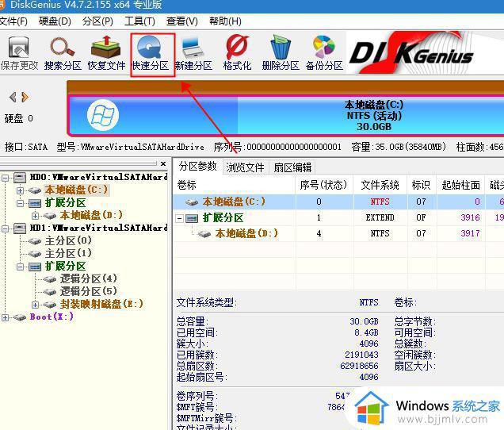Close the disk tree panel
This screenshot has height=430, width=504.
pyautogui.click(x=163, y=163)
